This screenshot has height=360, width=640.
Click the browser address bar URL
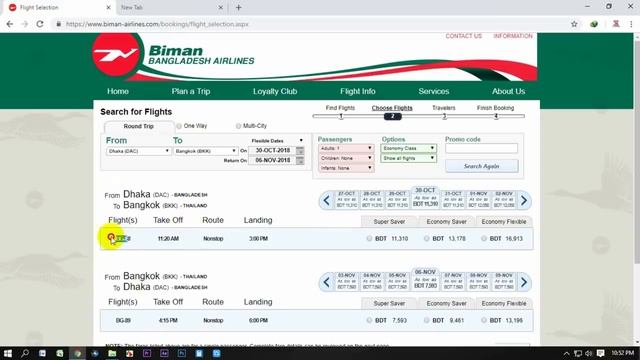[x=157, y=24]
